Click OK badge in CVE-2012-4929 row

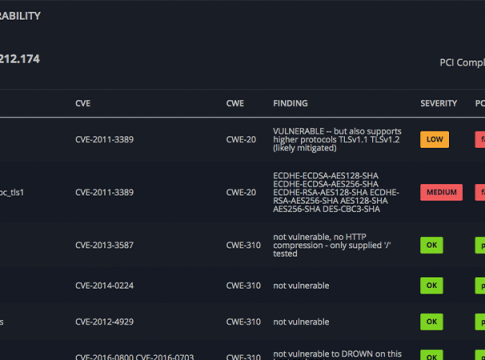(432, 322)
